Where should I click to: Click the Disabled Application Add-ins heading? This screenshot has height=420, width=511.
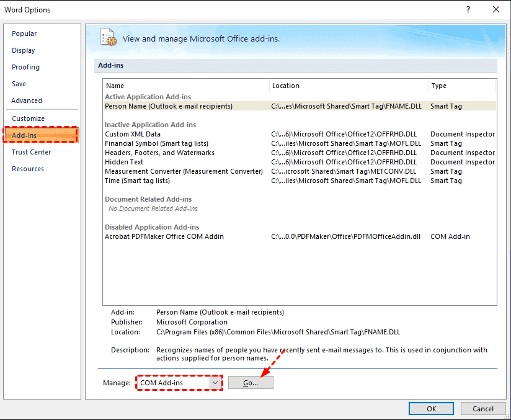[x=152, y=227]
